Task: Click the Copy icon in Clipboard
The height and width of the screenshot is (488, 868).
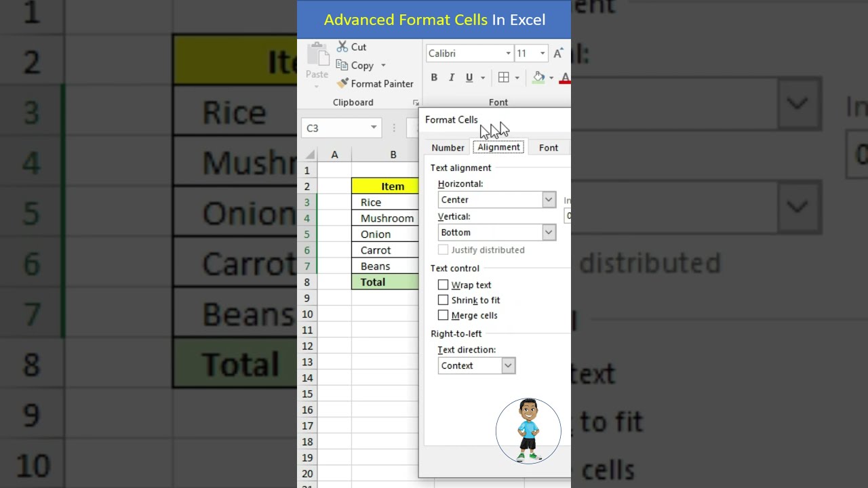Action: coord(342,65)
